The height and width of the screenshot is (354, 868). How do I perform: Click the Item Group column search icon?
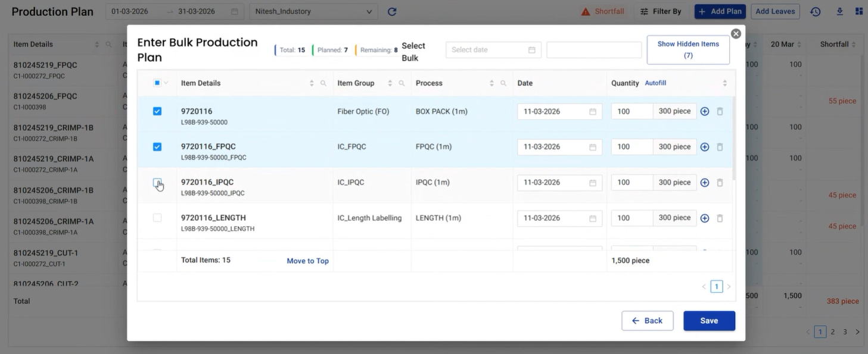point(402,83)
